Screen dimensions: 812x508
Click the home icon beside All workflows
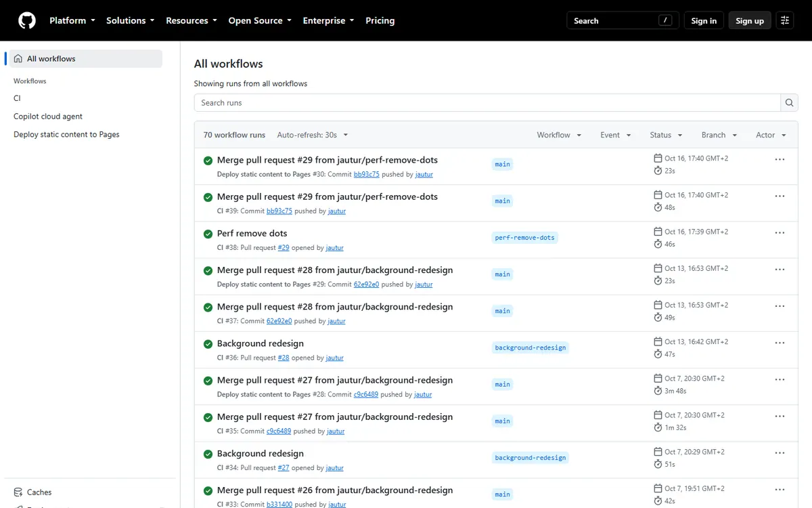18,59
